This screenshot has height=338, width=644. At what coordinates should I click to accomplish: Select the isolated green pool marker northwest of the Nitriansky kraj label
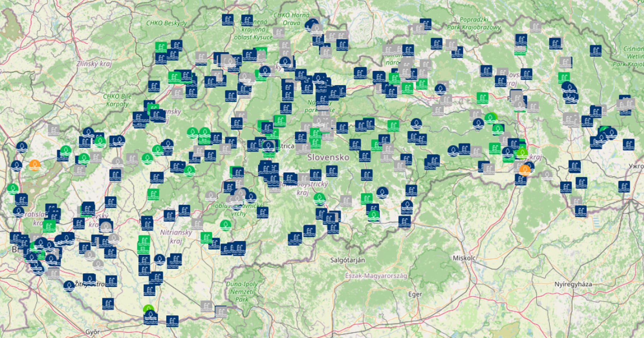click(x=153, y=194)
